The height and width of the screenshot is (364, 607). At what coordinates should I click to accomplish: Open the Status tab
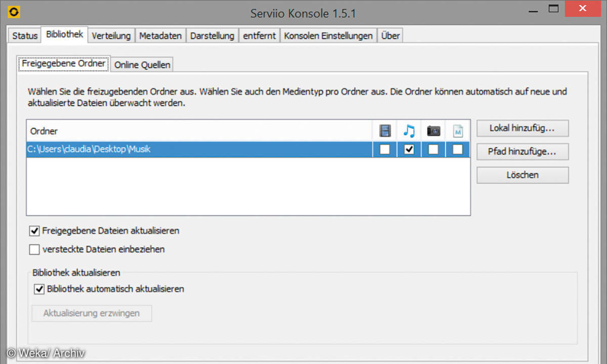(x=25, y=35)
